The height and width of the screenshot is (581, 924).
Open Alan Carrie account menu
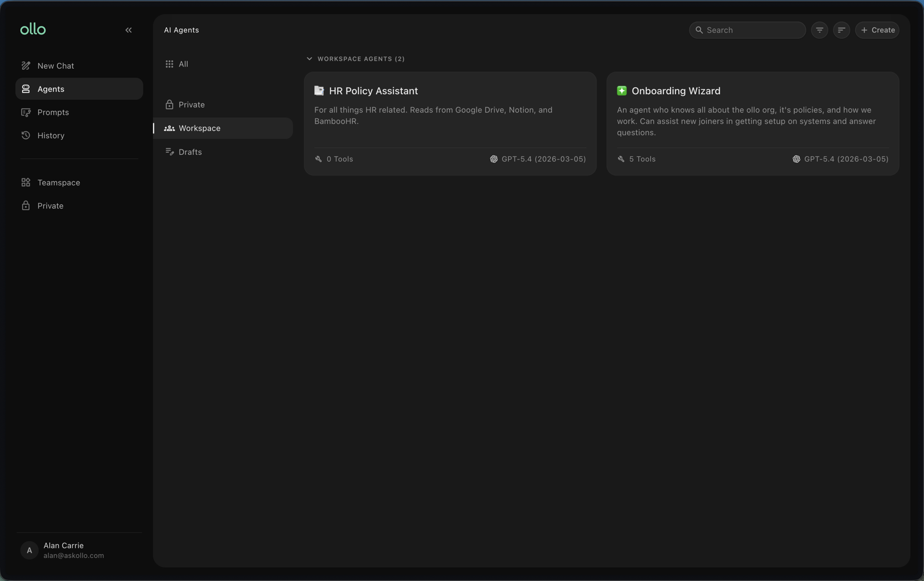[79, 550]
